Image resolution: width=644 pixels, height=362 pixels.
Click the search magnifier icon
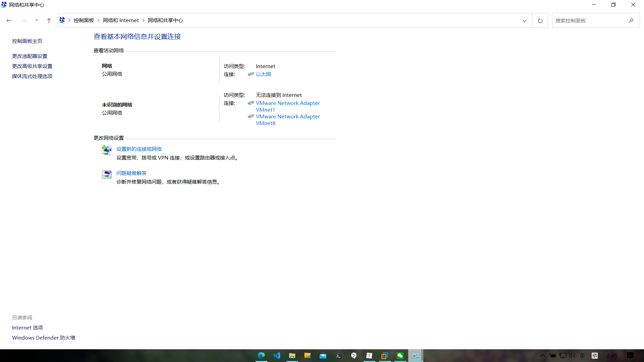tap(631, 20)
